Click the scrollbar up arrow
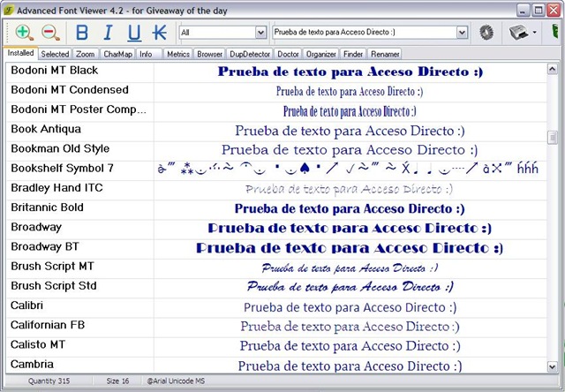Viewport: 565px width, 392px height. coord(552,69)
